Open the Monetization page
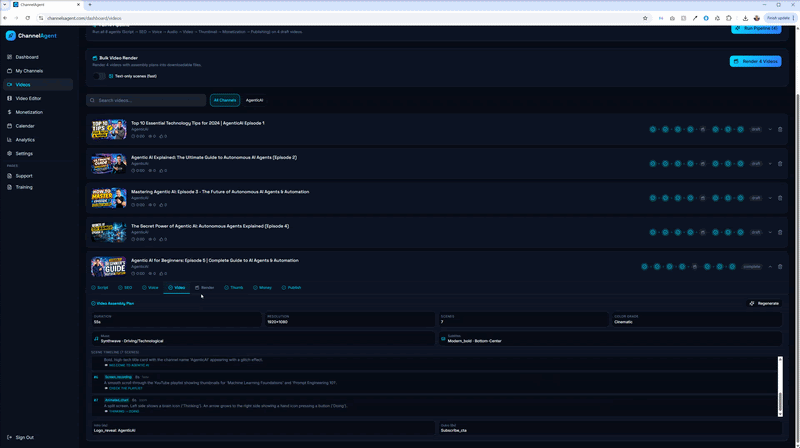 pos(29,112)
